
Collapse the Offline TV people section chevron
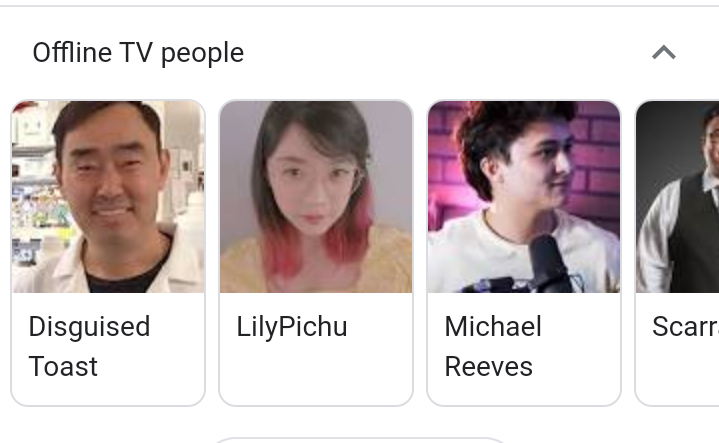click(x=664, y=53)
